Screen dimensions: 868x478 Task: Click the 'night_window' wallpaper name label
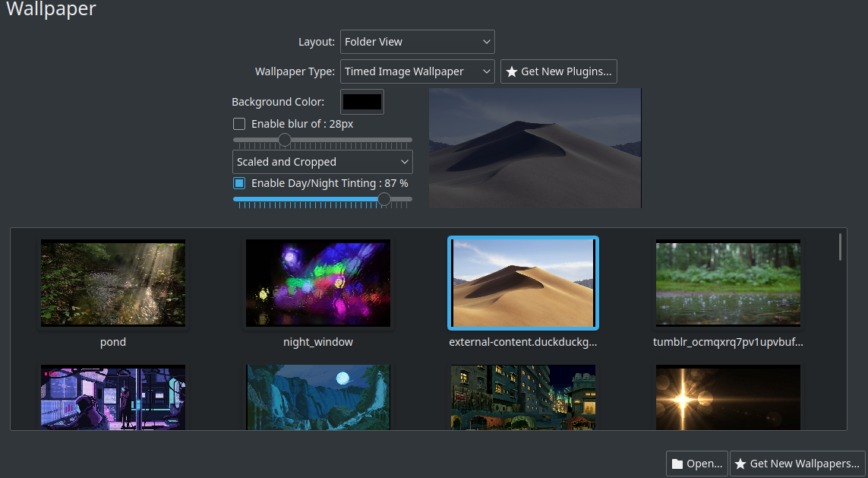(x=317, y=342)
